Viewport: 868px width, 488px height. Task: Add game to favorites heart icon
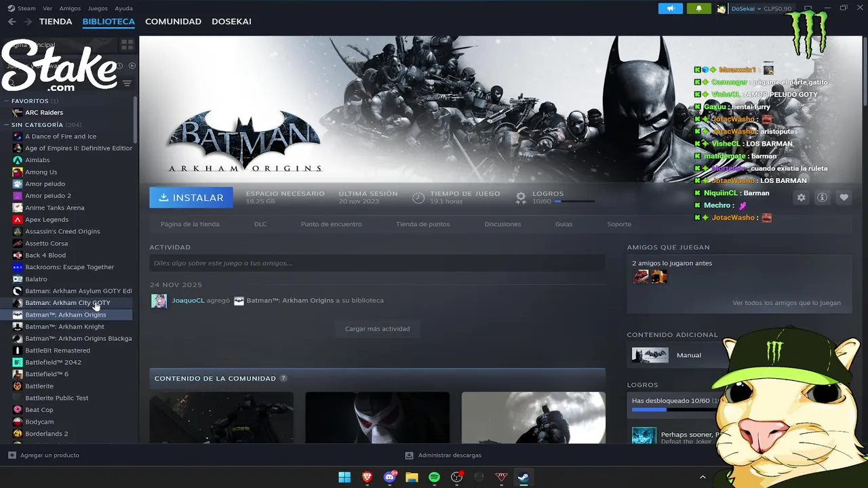[x=844, y=197]
